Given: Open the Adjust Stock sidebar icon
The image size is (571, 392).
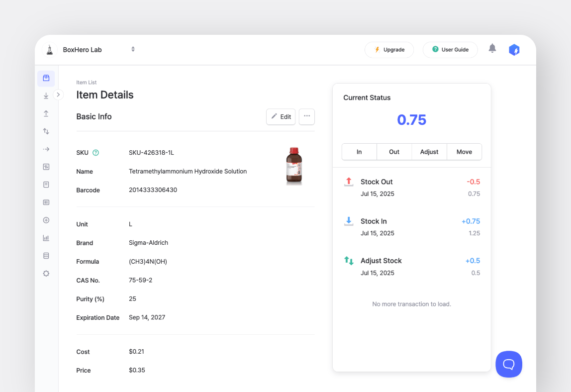Looking at the screenshot, I should coord(46,131).
